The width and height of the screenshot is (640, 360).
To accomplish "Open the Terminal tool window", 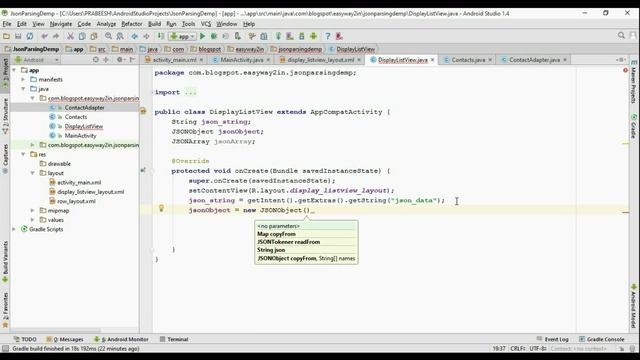I will pyautogui.click(x=174, y=339).
